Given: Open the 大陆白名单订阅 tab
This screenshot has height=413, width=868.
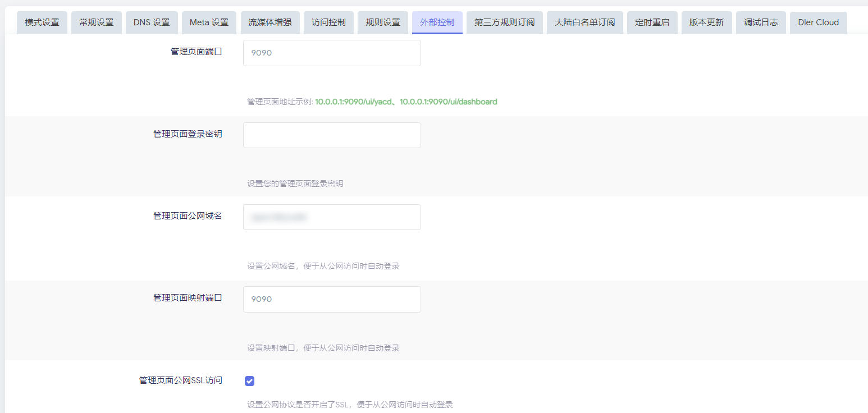Looking at the screenshot, I should [x=584, y=22].
